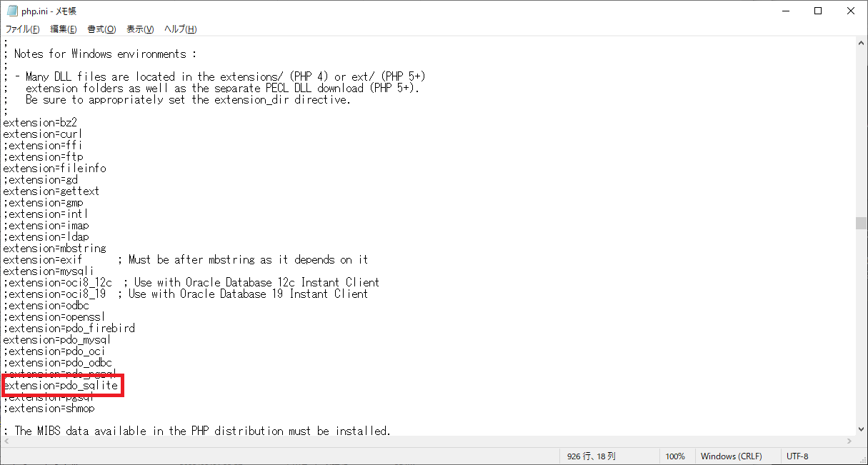
Task: Place cursor in ;extension=openssl line
Action: pos(49,317)
